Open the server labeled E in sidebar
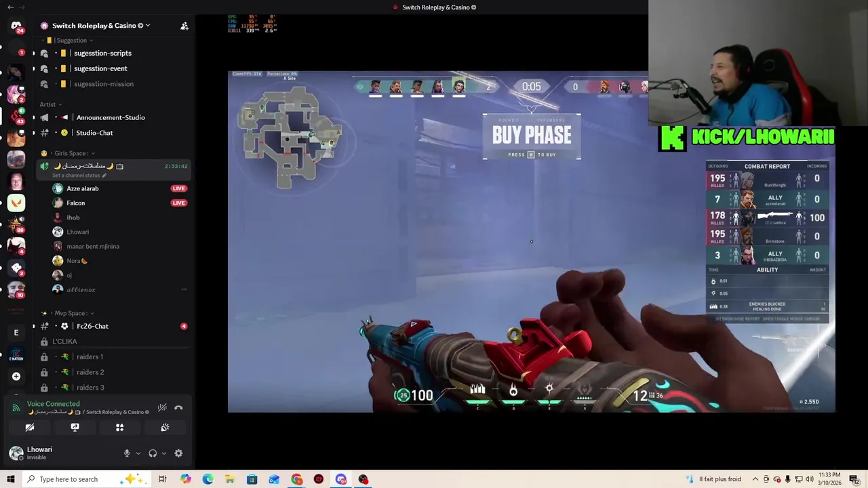Screen dimensions: 868x488 (16, 333)
